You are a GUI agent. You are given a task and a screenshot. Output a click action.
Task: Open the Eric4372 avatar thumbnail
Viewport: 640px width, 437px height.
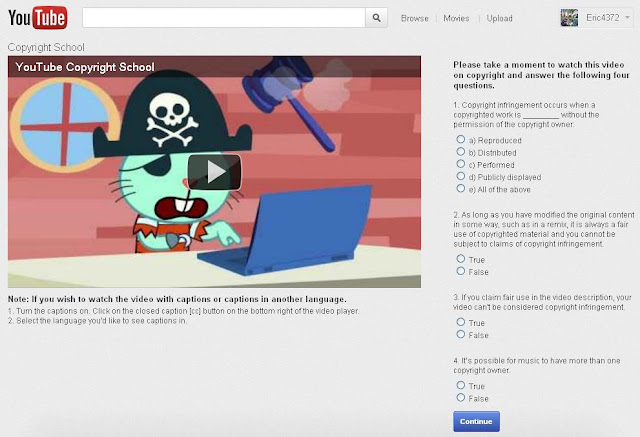(x=569, y=18)
